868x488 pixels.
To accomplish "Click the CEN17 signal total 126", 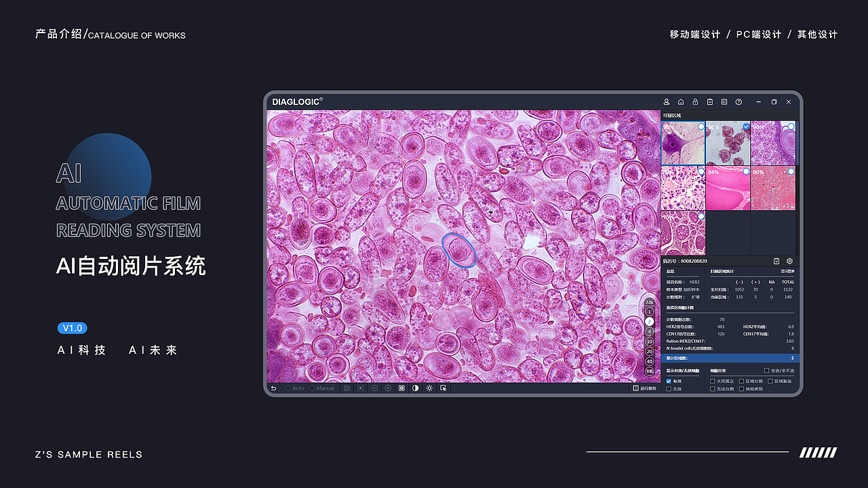I will (x=721, y=333).
